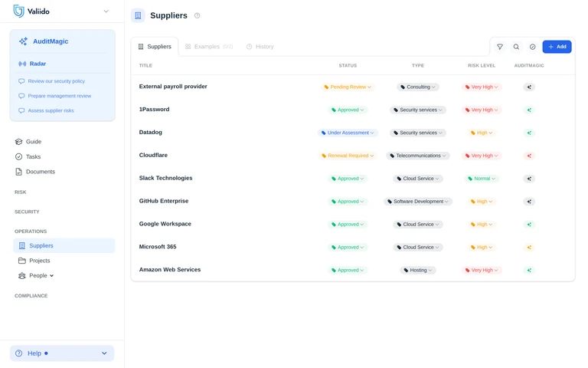Open Documents in the sidebar
This screenshot has width=588, height=368.
35,172
